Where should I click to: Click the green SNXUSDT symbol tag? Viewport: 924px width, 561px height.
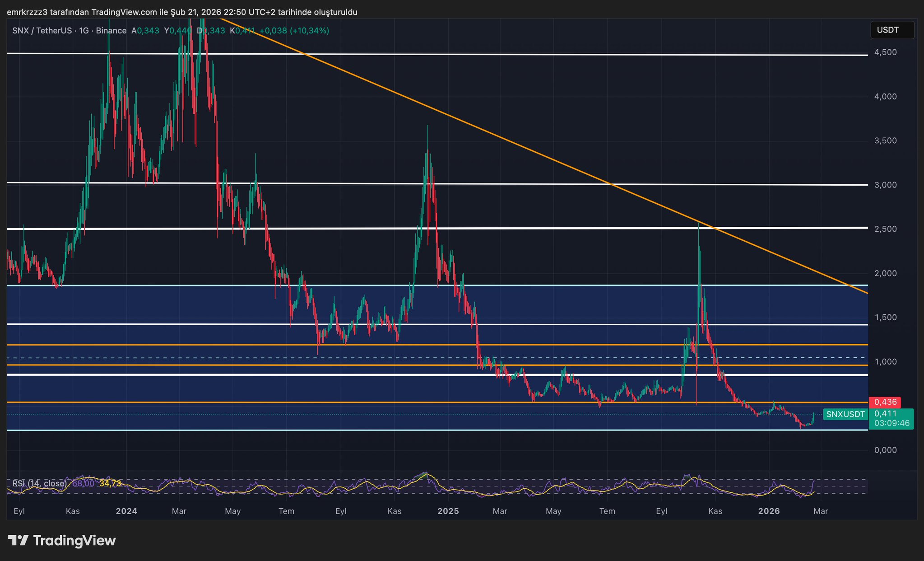845,414
